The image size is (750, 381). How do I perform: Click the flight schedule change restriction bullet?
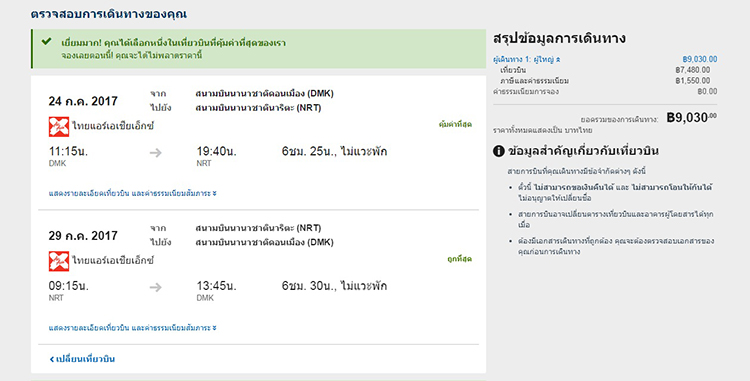point(616,219)
